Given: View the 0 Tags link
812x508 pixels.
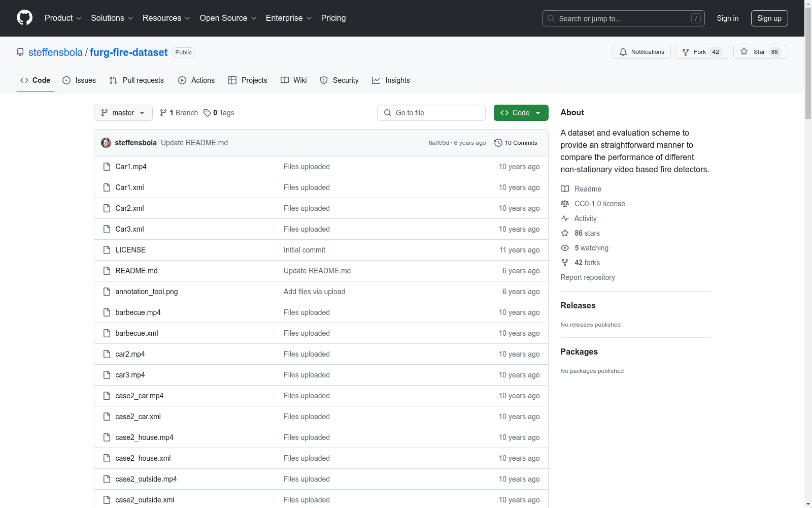Looking at the screenshot, I should click(x=219, y=113).
